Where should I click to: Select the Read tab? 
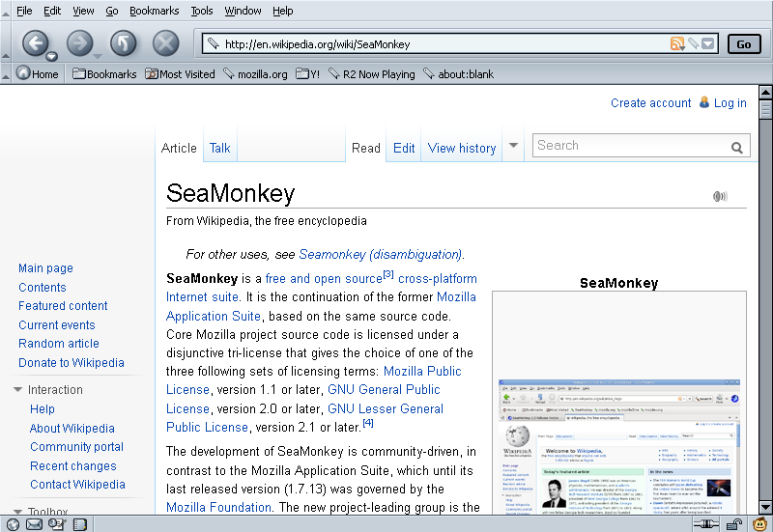tap(366, 148)
